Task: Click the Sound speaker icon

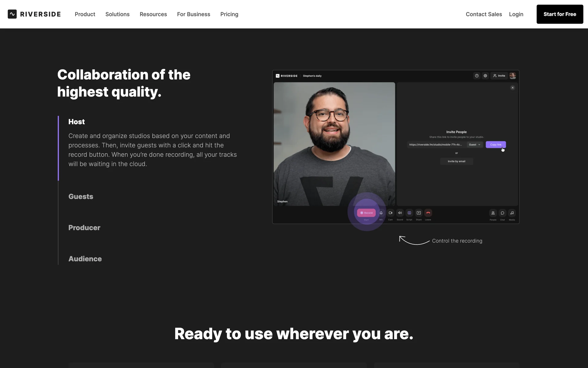Action: click(x=400, y=213)
